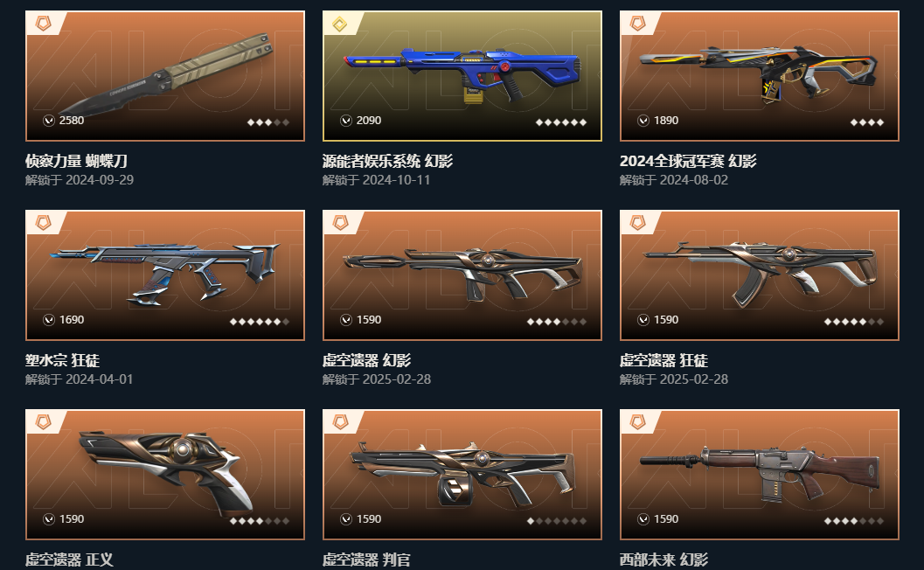Click the 虚空遗器 幻影 title text
Screen dimensions: 924x570
366,360
